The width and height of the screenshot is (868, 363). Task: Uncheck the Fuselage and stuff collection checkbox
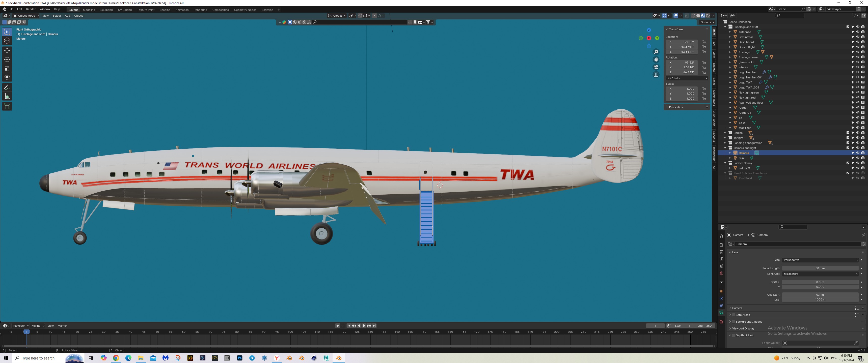(848, 27)
